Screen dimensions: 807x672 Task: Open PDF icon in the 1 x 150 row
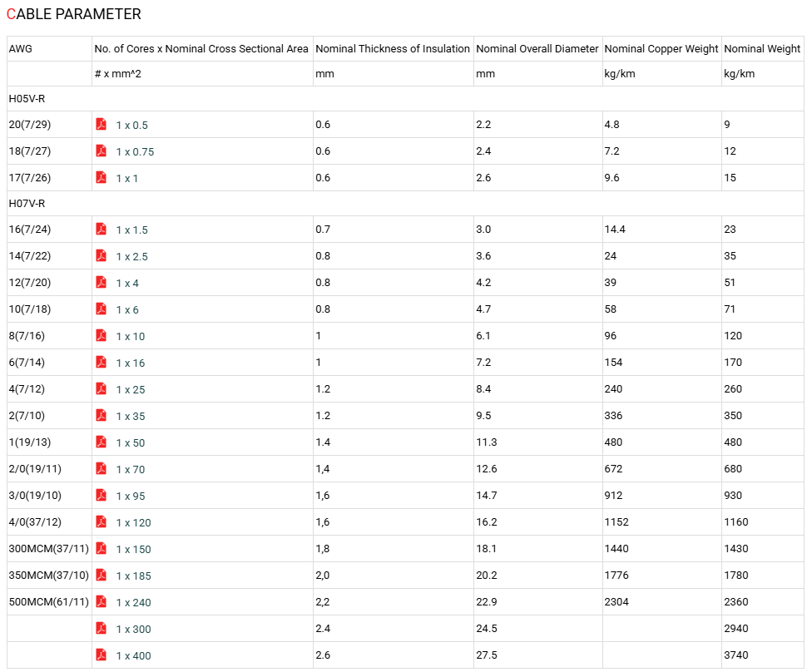point(101,549)
